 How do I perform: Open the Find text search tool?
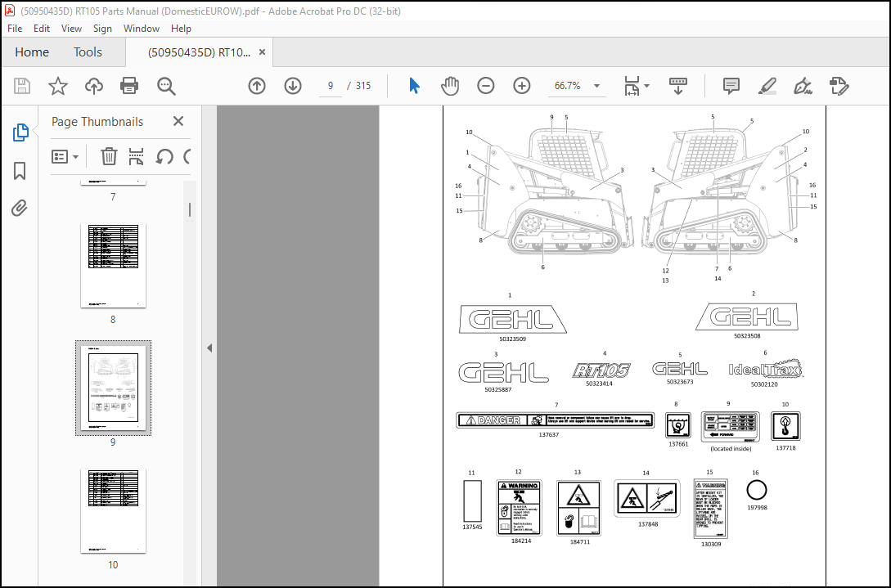point(166,86)
